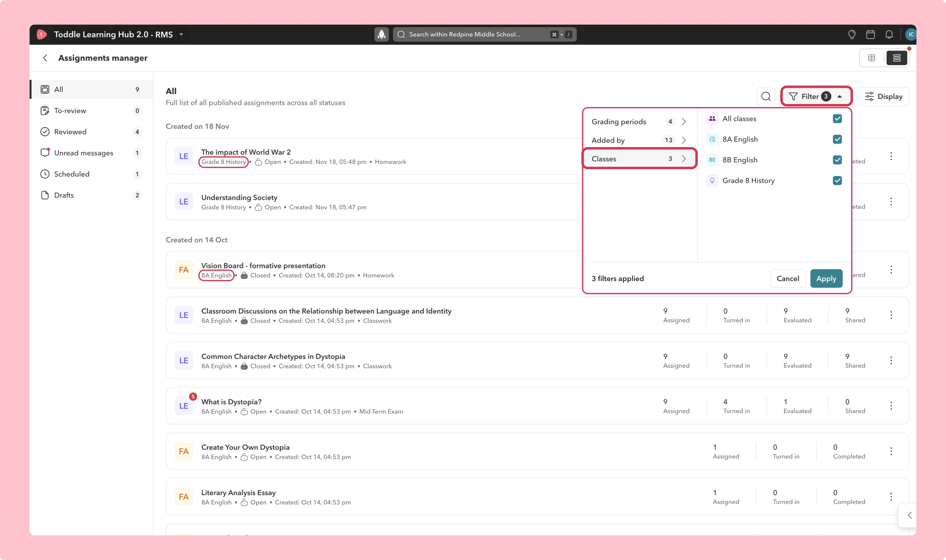The width and height of the screenshot is (946, 560).
Task: Click the LE icon for Understanding Society
Action: click(184, 202)
